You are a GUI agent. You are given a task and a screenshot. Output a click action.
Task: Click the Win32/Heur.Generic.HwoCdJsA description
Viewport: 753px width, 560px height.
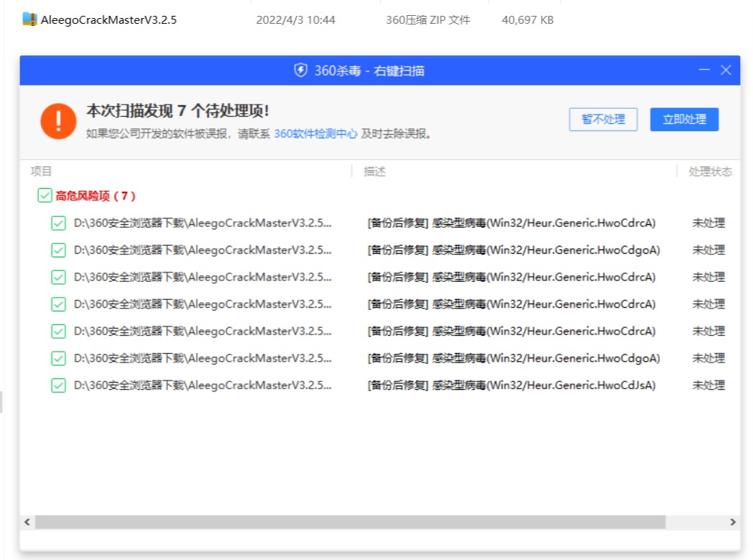(x=512, y=385)
